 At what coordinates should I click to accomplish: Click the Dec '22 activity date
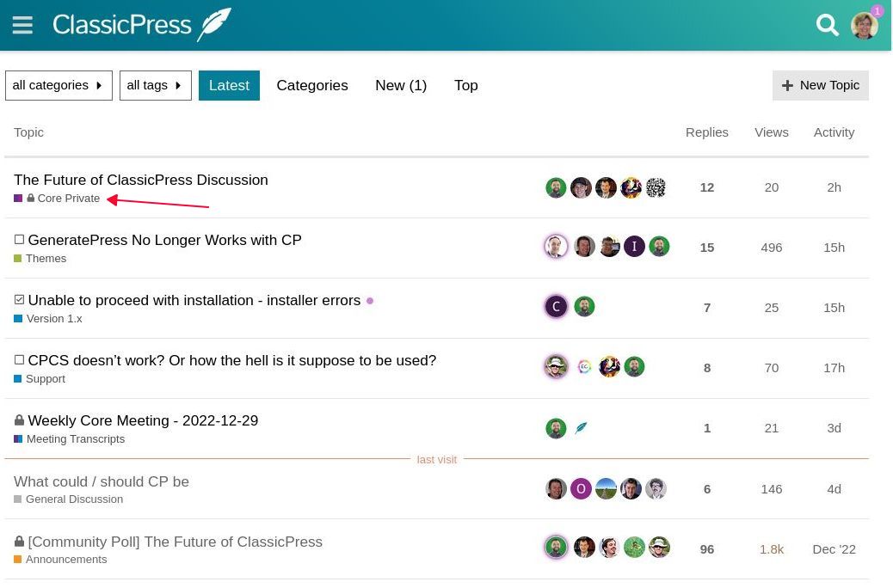(834, 549)
